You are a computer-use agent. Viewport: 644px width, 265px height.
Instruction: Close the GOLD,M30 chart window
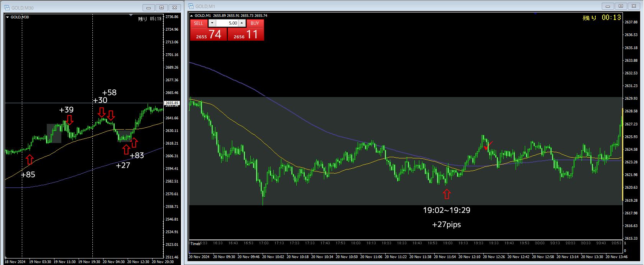(175, 7)
